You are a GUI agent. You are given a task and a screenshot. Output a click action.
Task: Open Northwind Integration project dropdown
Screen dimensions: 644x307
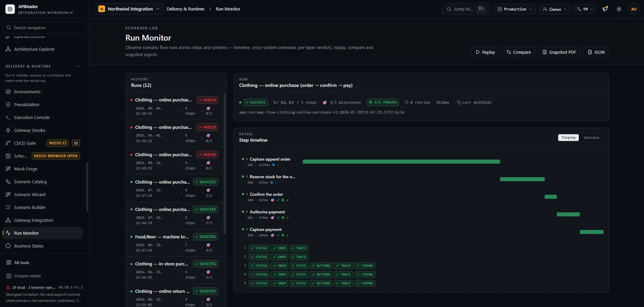[x=129, y=9]
